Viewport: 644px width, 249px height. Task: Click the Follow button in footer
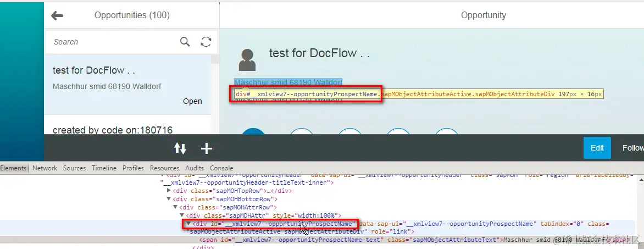point(633,148)
